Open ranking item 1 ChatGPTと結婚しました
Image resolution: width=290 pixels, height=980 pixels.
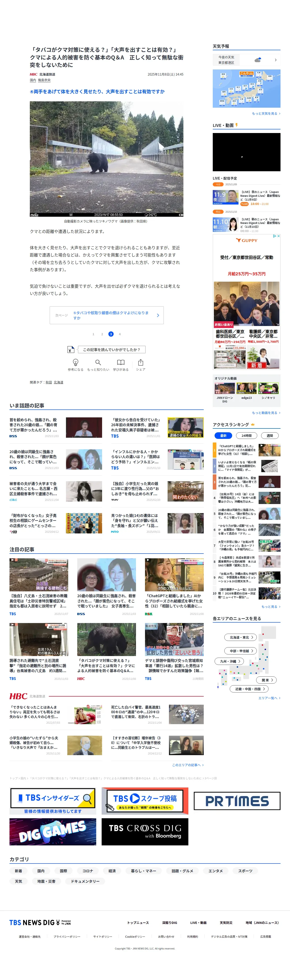(x=247, y=450)
